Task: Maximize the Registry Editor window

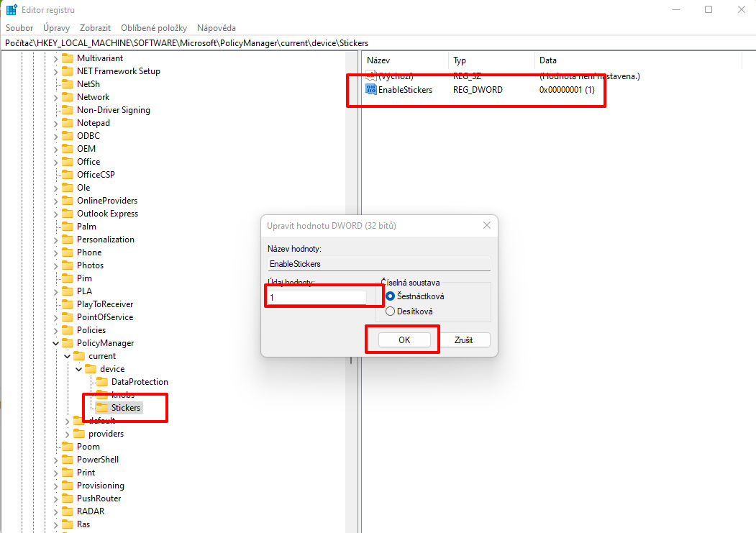Action: click(709, 9)
